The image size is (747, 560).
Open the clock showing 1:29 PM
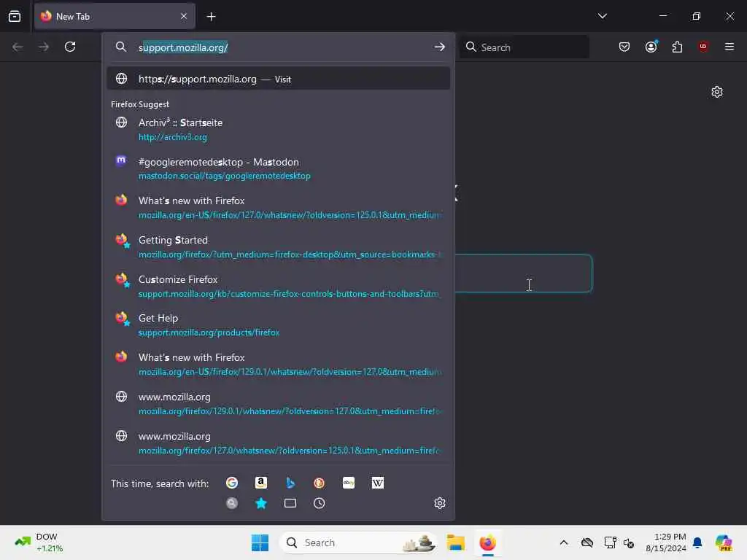point(665,542)
